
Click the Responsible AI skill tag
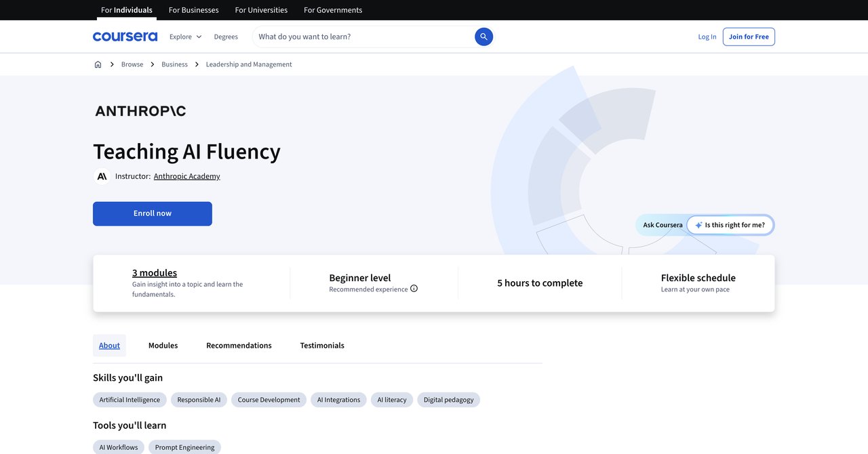click(199, 400)
